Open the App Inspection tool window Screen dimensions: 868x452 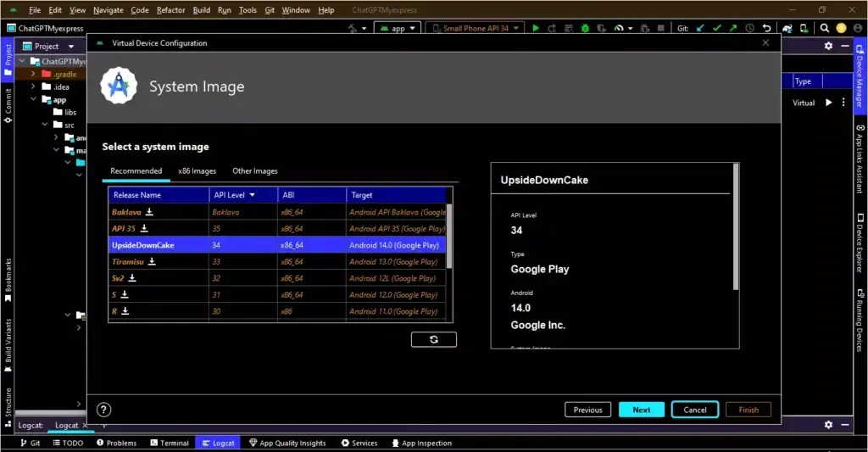tap(422, 443)
